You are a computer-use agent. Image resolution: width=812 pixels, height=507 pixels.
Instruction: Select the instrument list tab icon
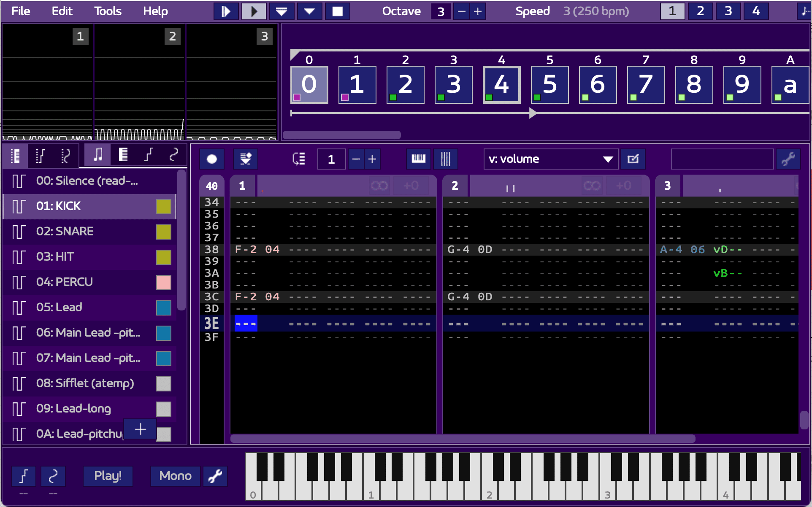15,156
